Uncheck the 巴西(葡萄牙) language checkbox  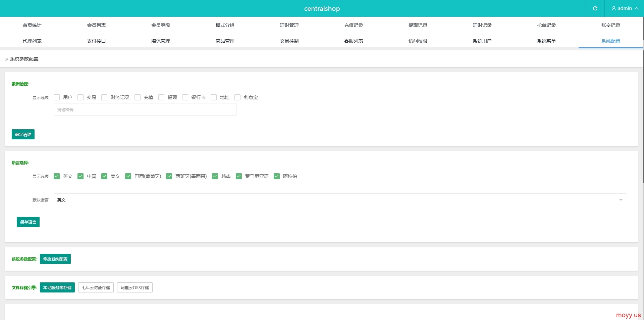point(128,176)
